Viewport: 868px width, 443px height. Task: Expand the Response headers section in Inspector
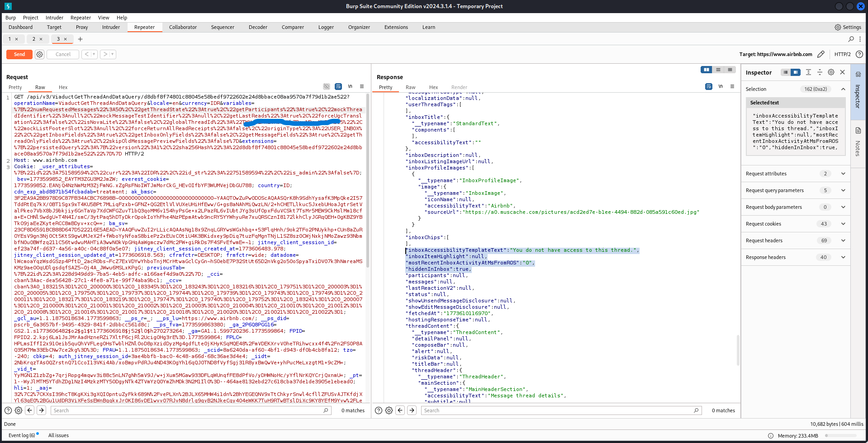[843, 257]
